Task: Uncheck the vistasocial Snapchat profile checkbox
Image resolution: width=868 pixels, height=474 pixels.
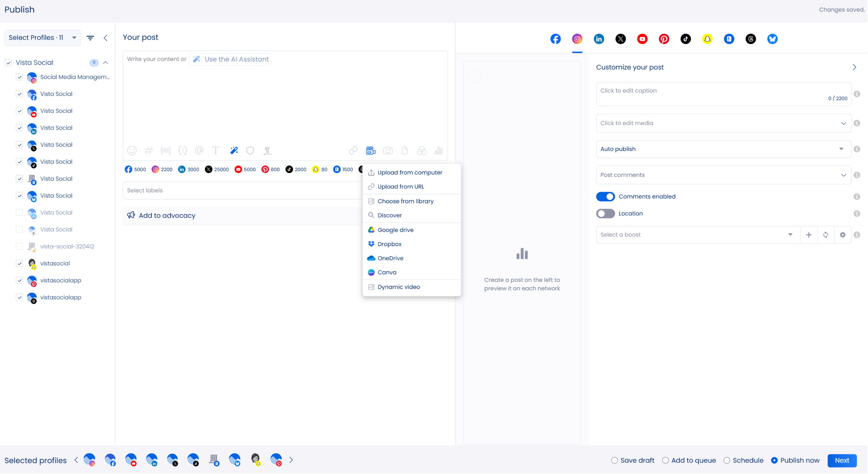Action: pyautogui.click(x=20, y=264)
